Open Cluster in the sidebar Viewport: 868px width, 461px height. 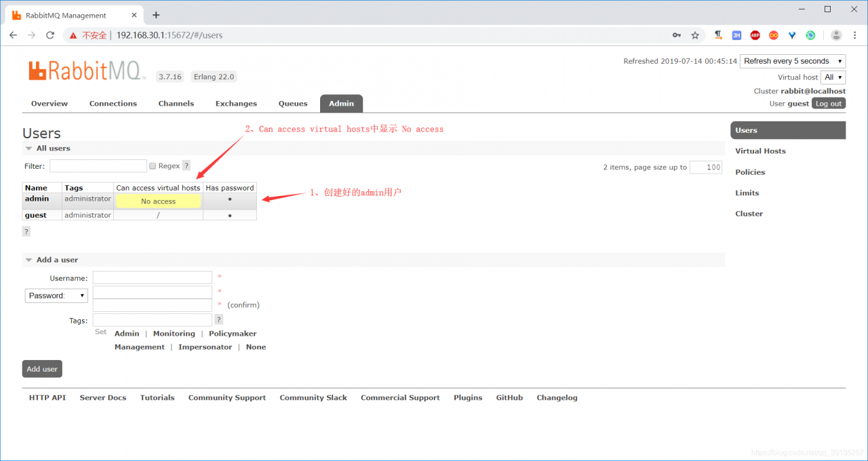[749, 214]
